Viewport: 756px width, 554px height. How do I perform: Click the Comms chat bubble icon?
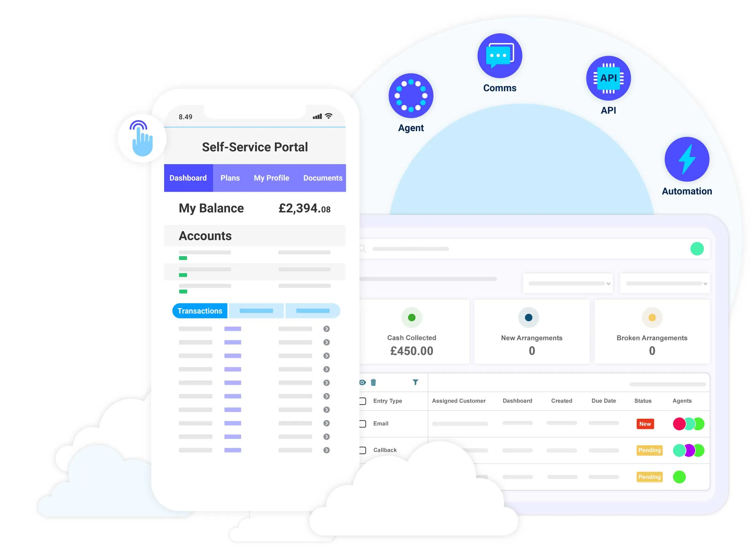(499, 56)
